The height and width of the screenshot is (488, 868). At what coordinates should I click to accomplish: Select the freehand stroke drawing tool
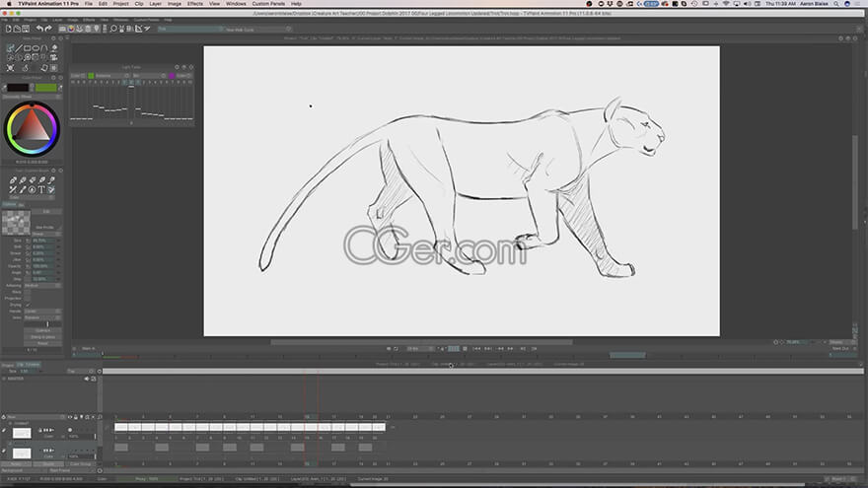(x=10, y=48)
